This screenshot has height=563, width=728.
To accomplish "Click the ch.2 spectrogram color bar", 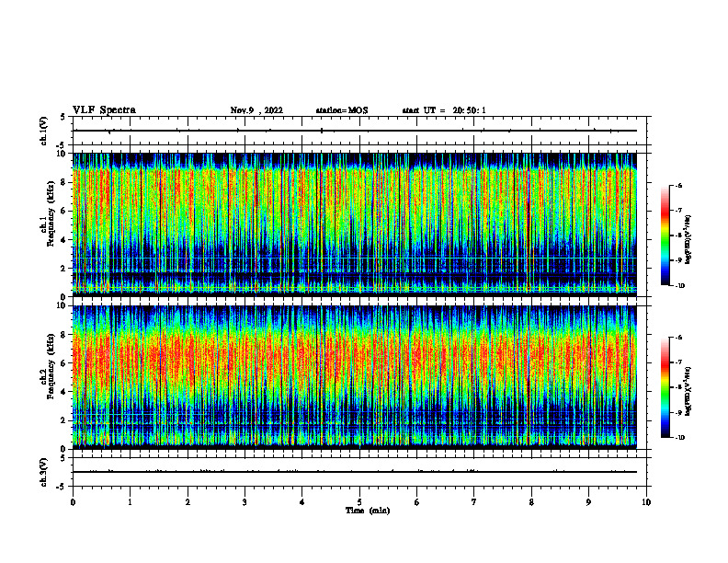I will [x=665, y=387].
